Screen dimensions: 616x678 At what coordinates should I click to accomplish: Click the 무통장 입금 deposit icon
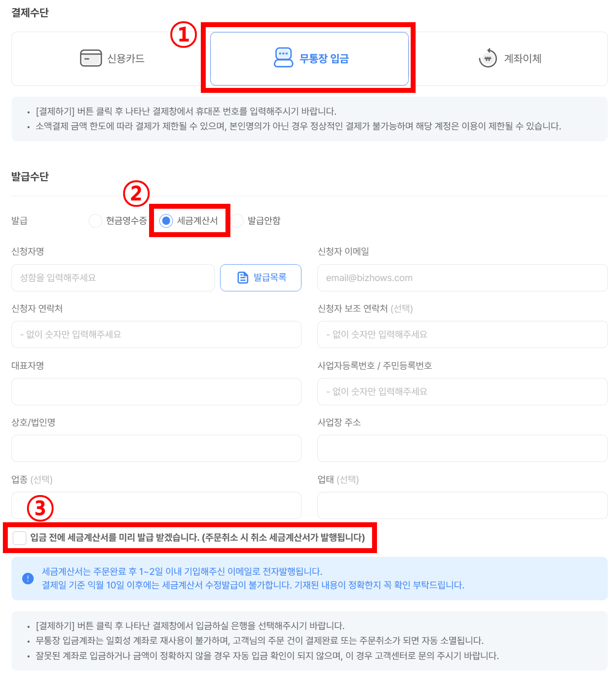coord(283,58)
